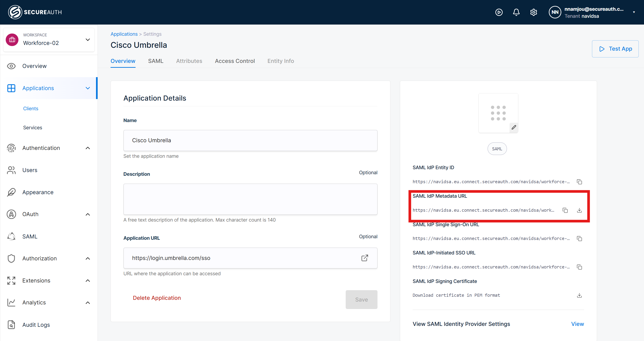
Task: Click the SAML IdP Entity ID URL text
Action: (491, 182)
